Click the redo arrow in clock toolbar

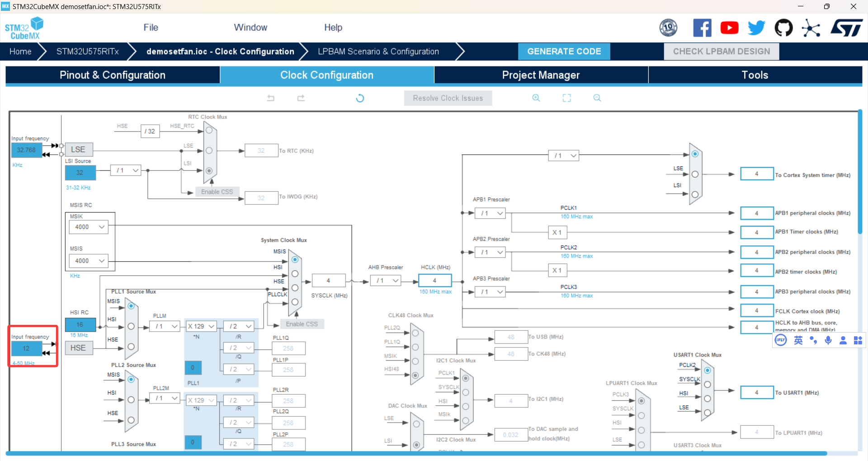(301, 98)
